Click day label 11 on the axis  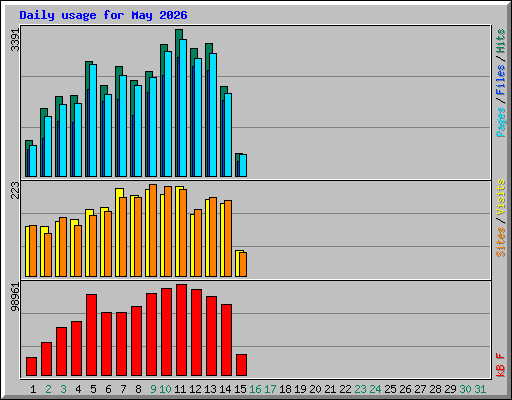180,389
